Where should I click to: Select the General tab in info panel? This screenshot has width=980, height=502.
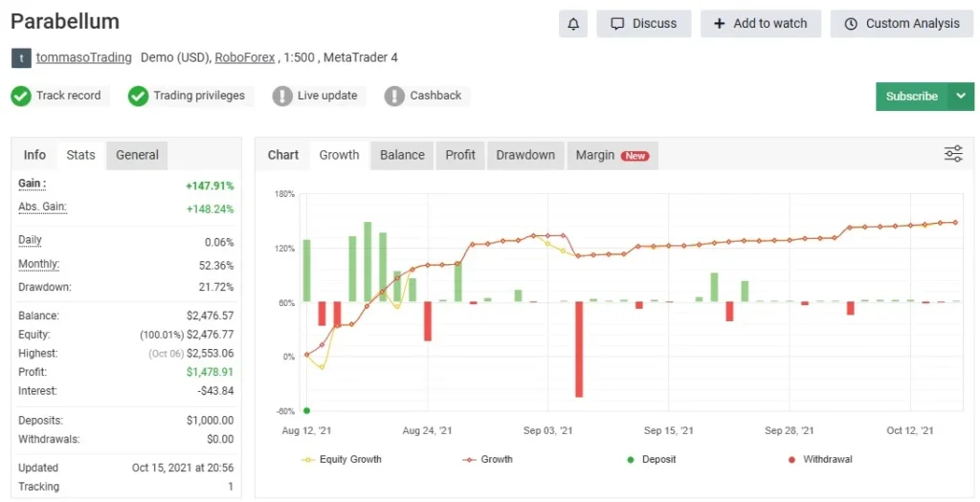coord(137,155)
